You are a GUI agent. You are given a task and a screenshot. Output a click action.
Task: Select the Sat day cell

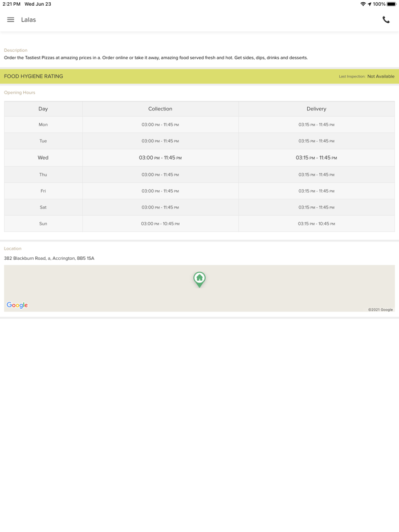click(43, 207)
